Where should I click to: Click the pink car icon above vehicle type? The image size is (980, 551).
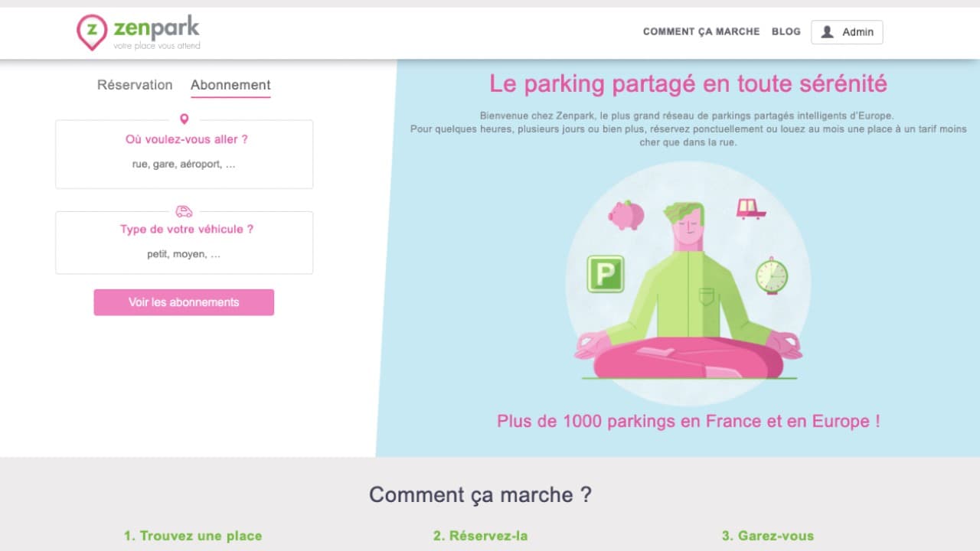tap(184, 211)
